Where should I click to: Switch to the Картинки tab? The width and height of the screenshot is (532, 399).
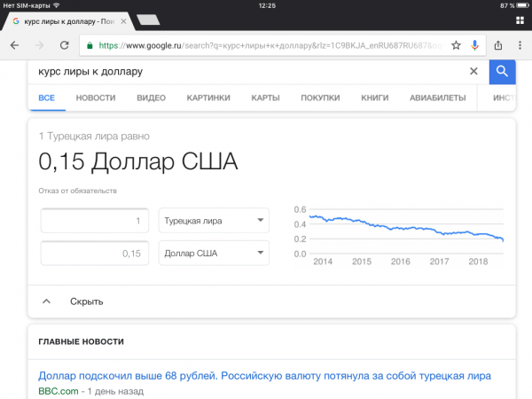coord(208,98)
